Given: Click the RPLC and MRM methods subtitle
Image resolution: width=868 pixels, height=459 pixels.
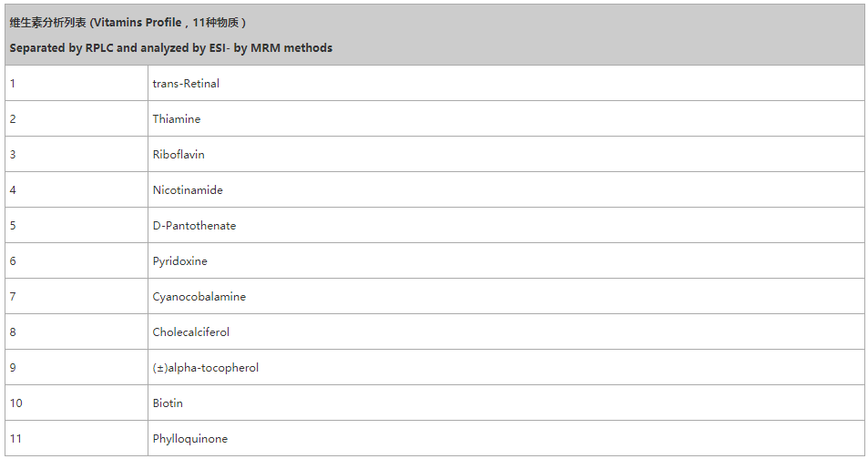Looking at the screenshot, I should click(x=171, y=47).
